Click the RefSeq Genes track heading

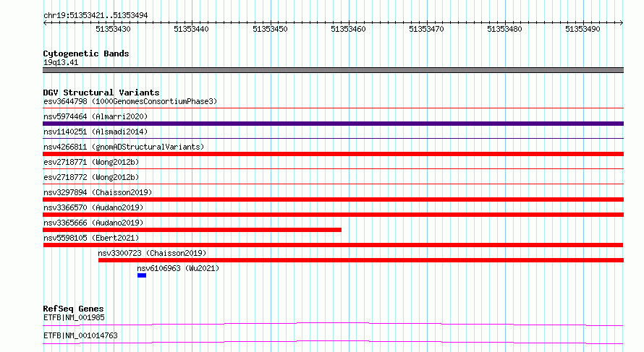[73, 309]
